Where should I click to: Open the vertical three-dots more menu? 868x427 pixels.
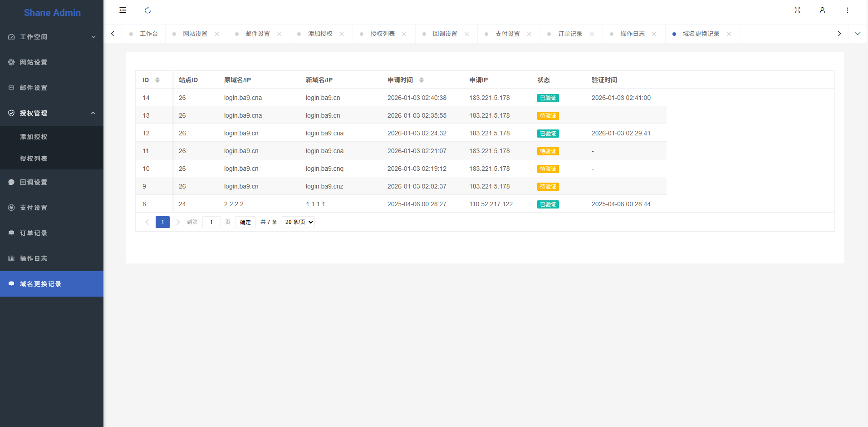coord(847,10)
